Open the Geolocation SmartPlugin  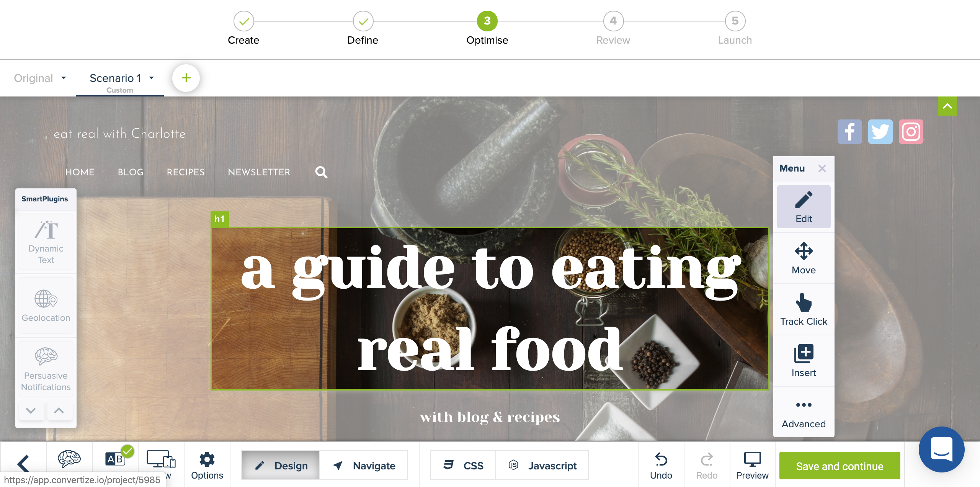click(46, 306)
